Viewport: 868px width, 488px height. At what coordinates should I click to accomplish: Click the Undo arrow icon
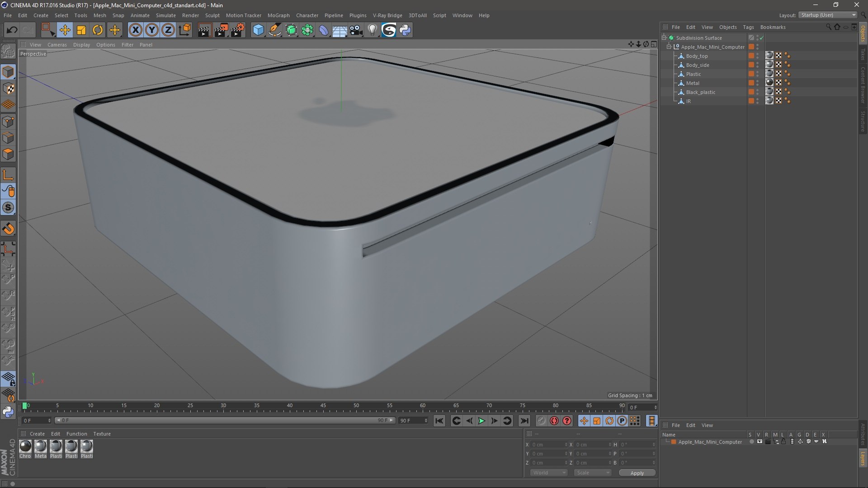pyautogui.click(x=12, y=30)
